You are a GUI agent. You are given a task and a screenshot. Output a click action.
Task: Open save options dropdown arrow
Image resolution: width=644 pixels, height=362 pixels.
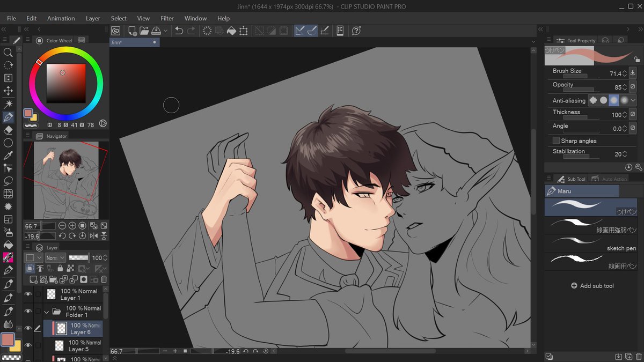pos(165,31)
